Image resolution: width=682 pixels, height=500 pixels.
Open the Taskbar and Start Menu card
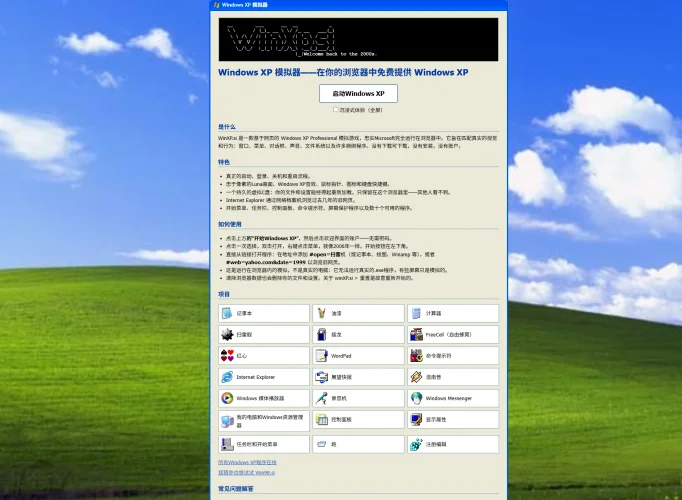point(264,444)
